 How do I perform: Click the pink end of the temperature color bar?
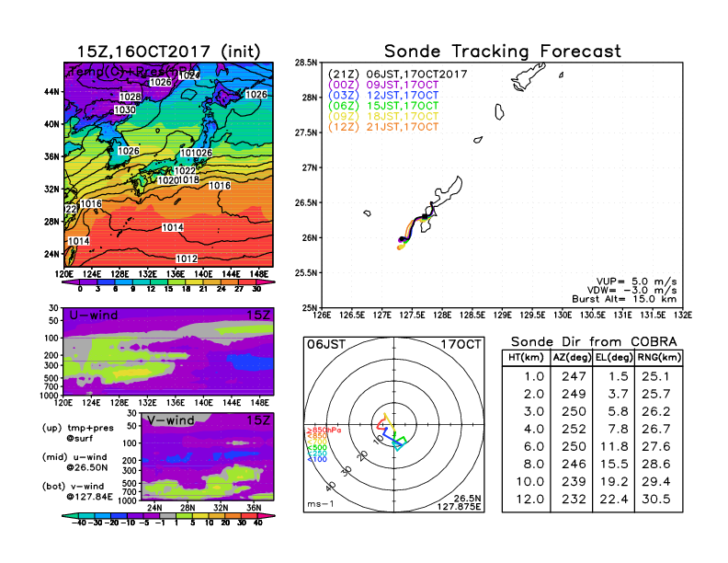pos(266,282)
